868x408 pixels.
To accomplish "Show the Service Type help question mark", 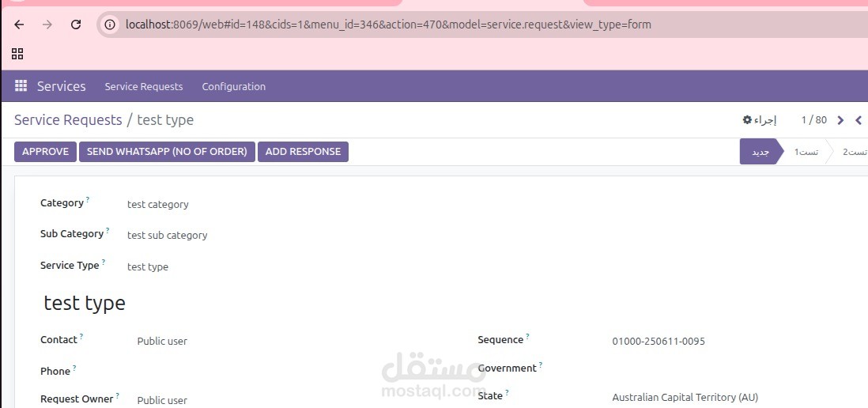I will [x=103, y=261].
